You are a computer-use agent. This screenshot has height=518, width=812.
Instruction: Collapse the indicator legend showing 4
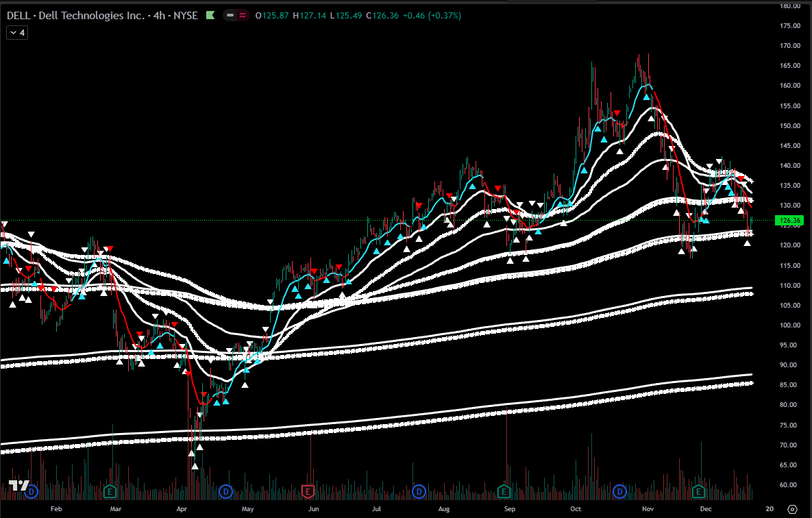pyautogui.click(x=17, y=33)
